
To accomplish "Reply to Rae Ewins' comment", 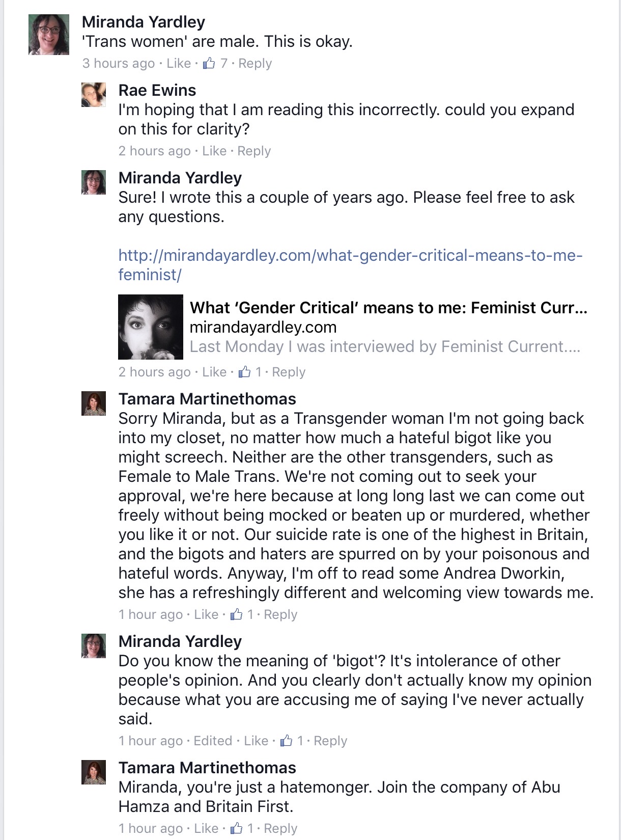I will (254, 151).
